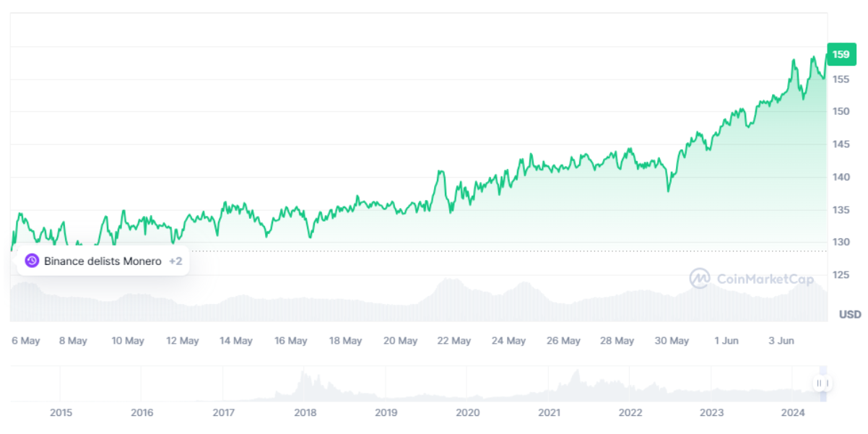Image resolution: width=868 pixels, height=434 pixels.
Task: Select year 2019 on the range navigator
Action: pos(386,413)
